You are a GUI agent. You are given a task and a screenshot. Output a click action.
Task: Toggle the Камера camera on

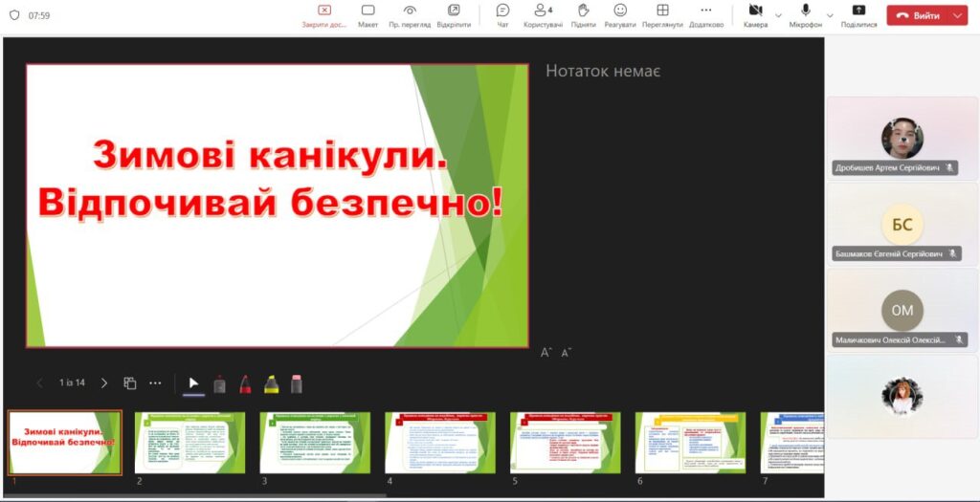(x=755, y=14)
